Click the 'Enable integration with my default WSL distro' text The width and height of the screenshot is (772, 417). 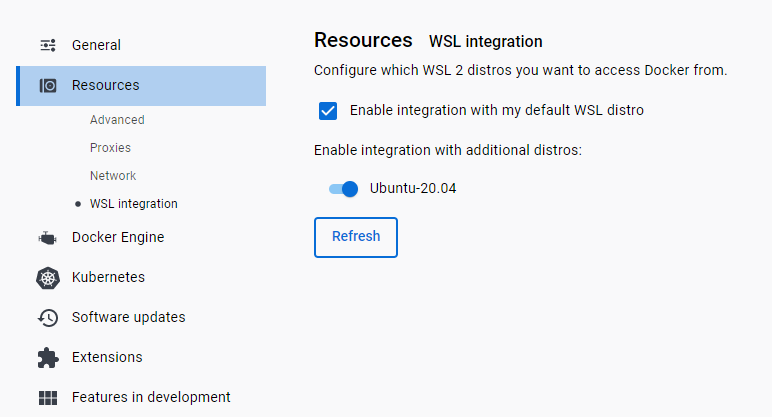coord(497,110)
